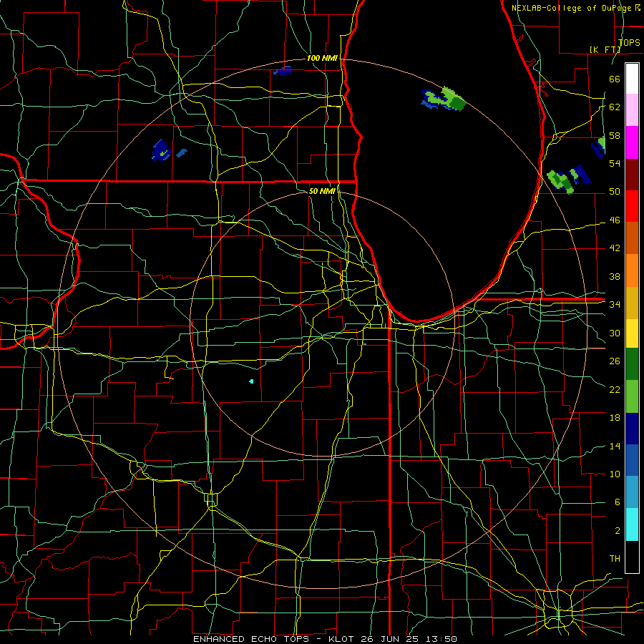Click the light green echo east of lake
Screen dimensions: 644x644
click(560, 181)
